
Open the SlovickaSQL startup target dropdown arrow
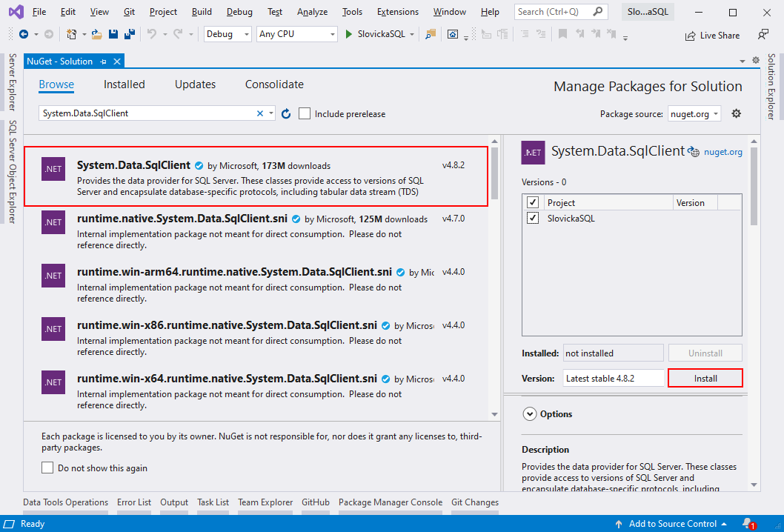click(x=412, y=35)
